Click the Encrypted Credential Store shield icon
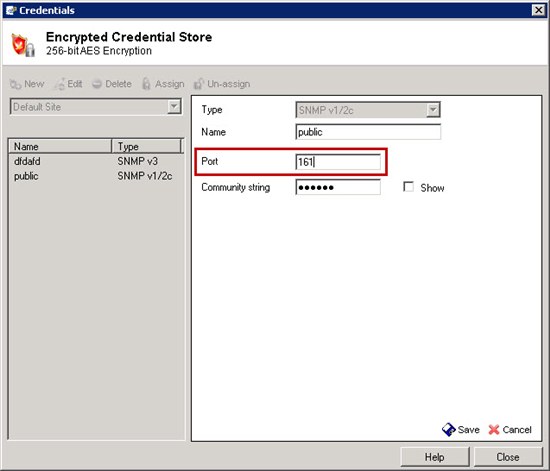The height and width of the screenshot is (471, 550). click(x=23, y=45)
